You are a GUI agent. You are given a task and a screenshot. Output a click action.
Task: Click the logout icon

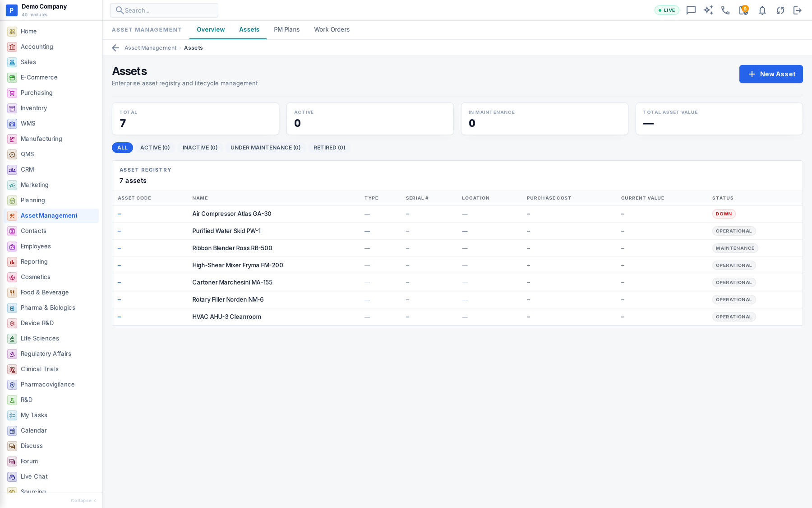pos(798,10)
